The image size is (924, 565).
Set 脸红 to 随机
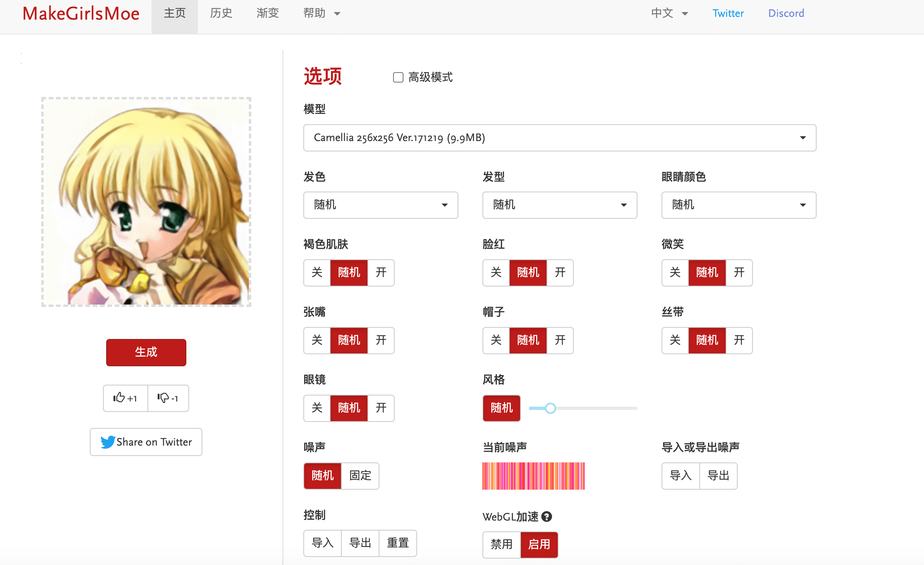pos(528,273)
